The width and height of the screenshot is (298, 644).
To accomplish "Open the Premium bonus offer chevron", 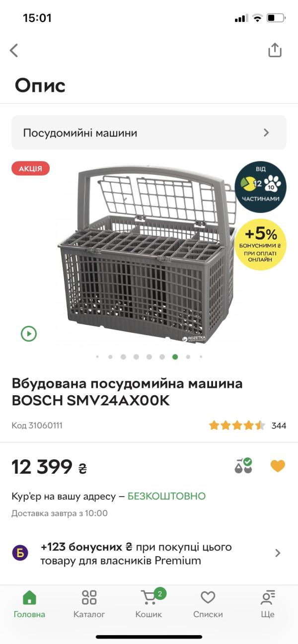I will click(278, 553).
